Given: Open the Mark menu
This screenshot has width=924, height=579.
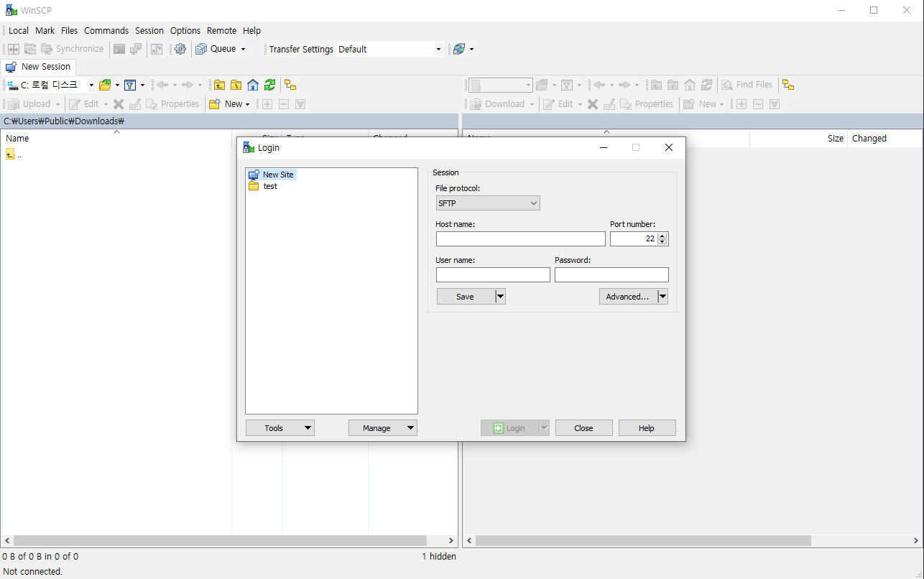Looking at the screenshot, I should click(45, 30).
